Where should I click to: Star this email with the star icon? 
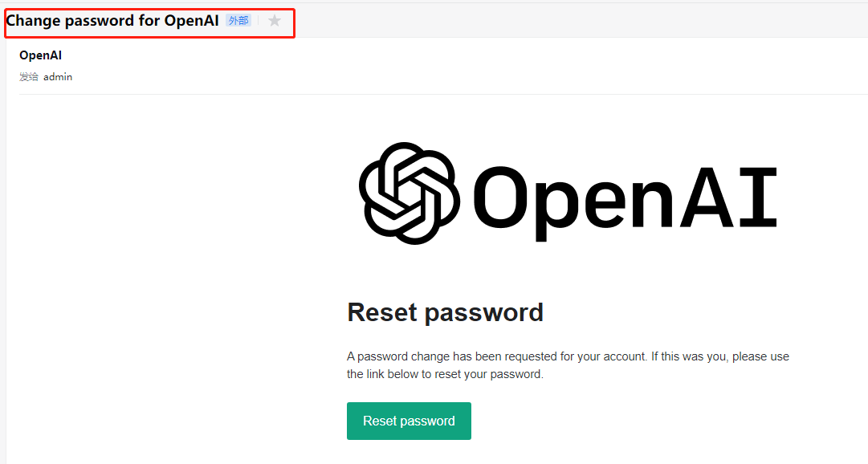coord(275,21)
